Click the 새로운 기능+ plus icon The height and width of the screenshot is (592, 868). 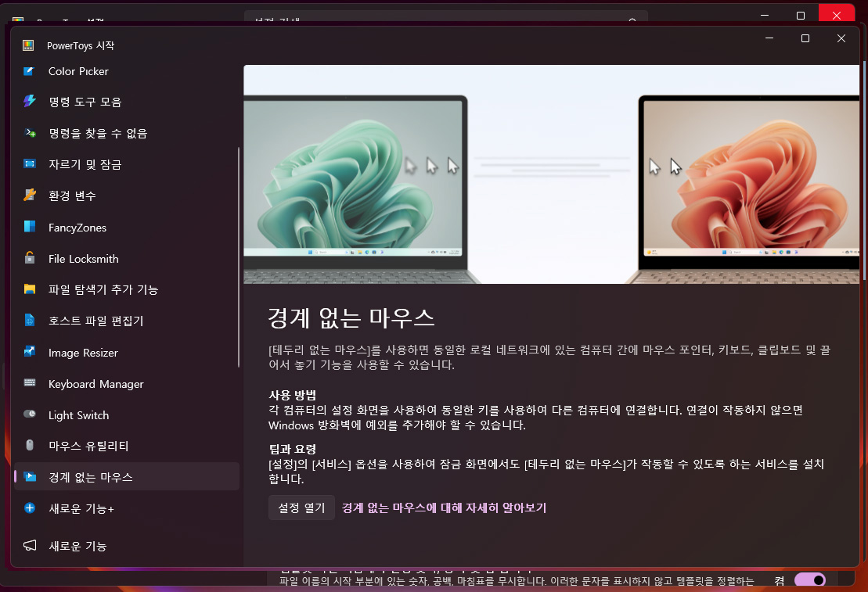29,508
